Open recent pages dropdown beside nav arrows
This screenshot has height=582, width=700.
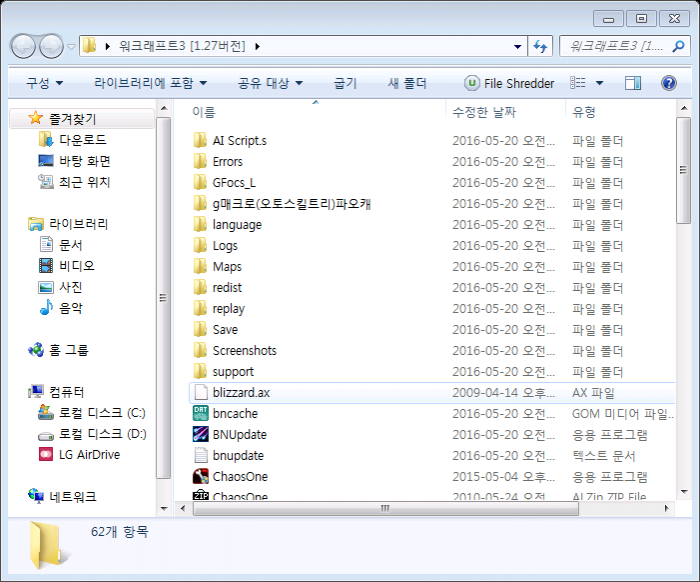[71, 46]
